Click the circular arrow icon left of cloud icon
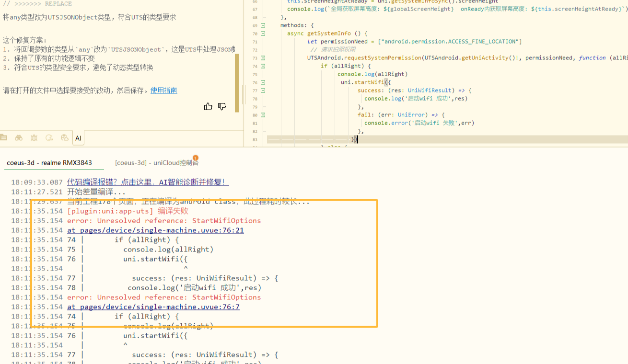Image resolution: width=628 pixels, height=364 pixels. [x=49, y=138]
